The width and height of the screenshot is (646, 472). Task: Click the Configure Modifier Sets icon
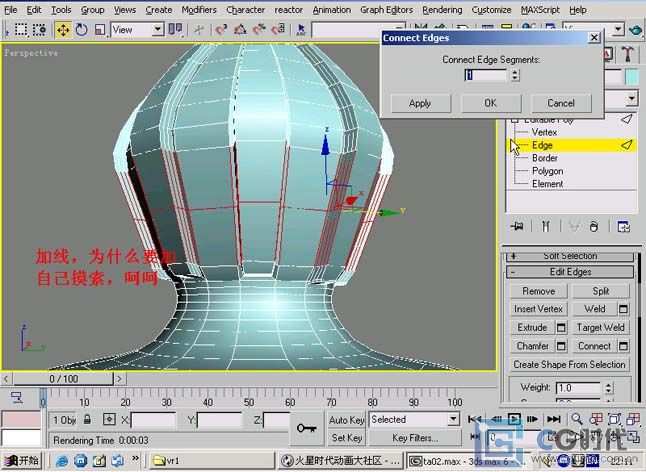click(x=623, y=226)
